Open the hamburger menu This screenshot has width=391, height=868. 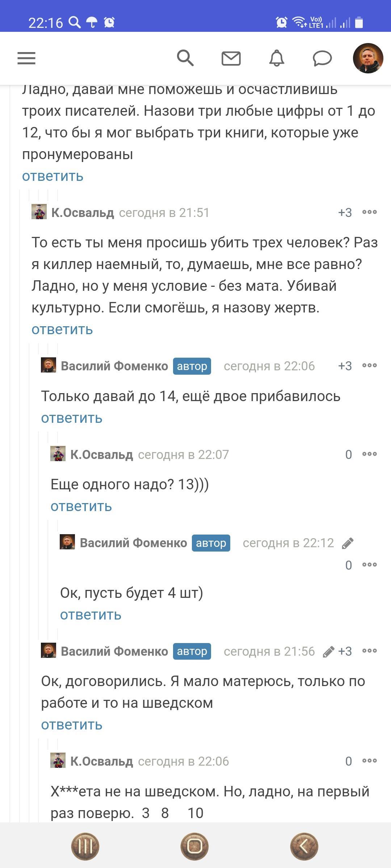[x=26, y=58]
